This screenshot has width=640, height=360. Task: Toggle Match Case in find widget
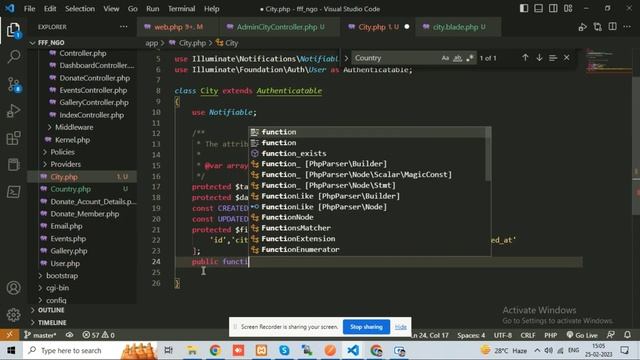point(445,58)
